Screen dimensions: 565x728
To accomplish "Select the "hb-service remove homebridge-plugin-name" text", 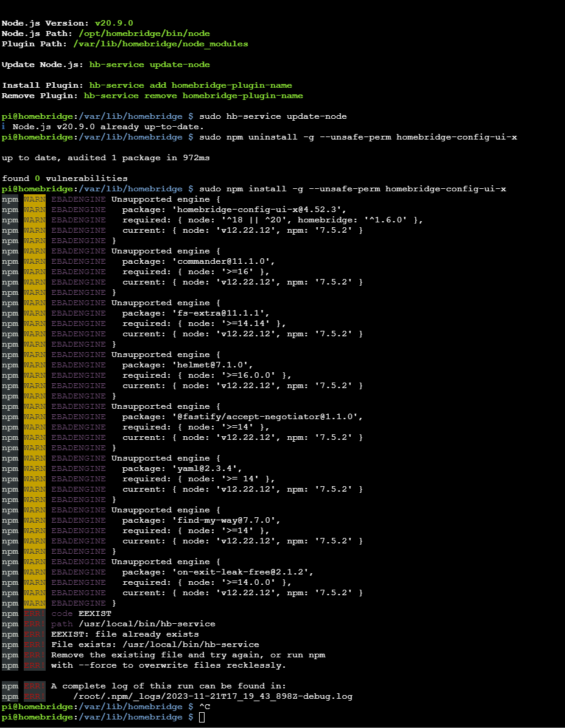I will pos(193,96).
